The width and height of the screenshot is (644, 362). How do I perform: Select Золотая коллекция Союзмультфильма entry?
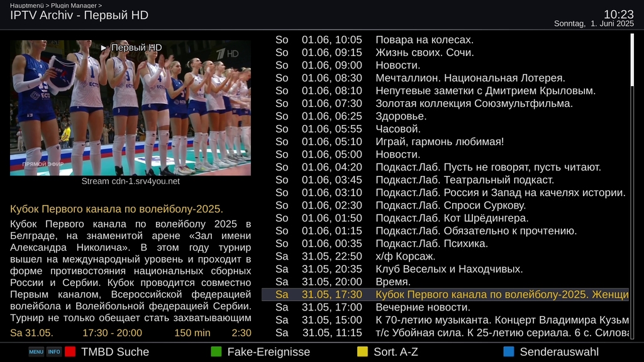(x=445, y=104)
